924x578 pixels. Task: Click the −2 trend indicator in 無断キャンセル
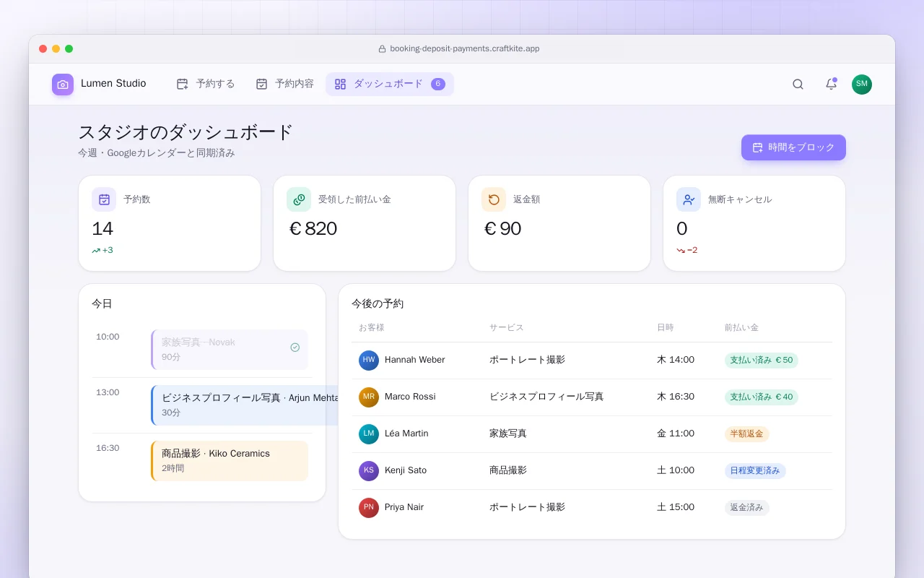click(x=687, y=251)
